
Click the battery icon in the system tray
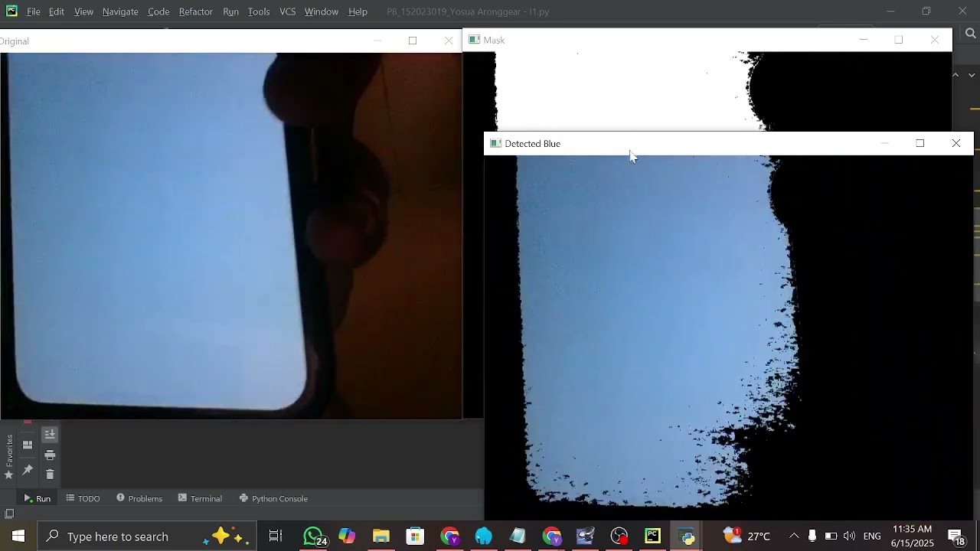click(831, 536)
